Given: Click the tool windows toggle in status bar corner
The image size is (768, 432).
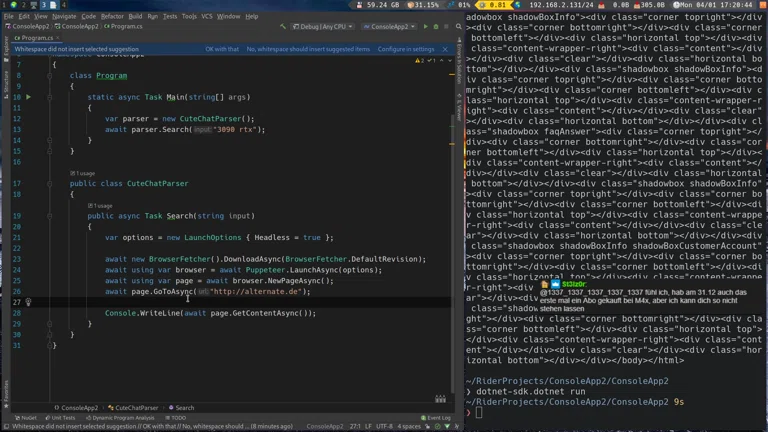Looking at the screenshot, I should pos(6,427).
